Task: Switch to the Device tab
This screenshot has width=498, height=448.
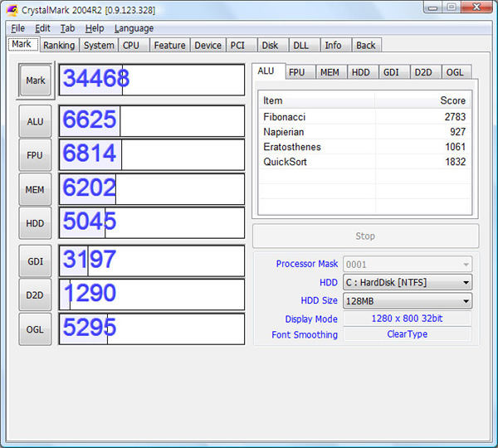Action: (x=207, y=46)
